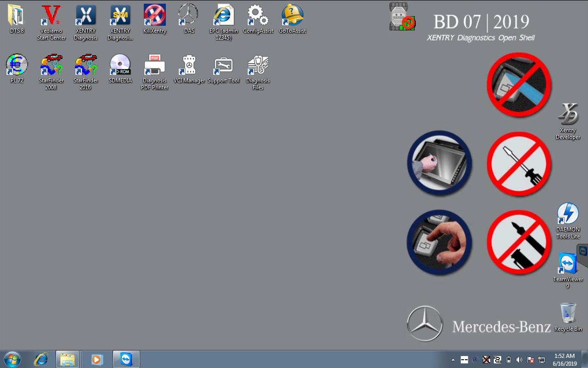Select the DAS Mercedes star shortcut
The image size is (588, 368).
point(189,19)
